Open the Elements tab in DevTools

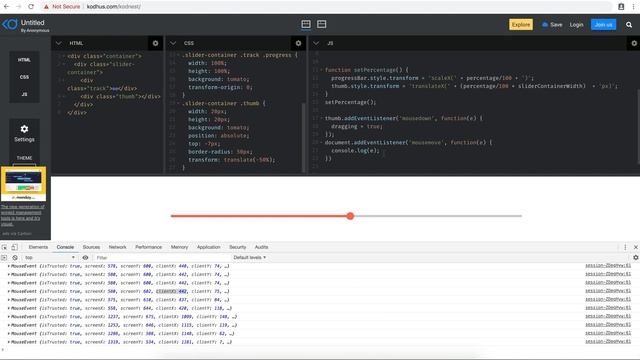(x=38, y=247)
